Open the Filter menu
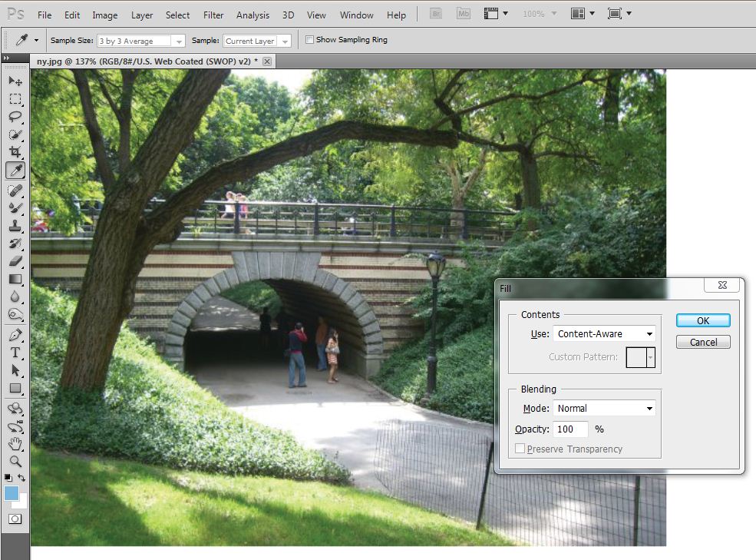 coord(213,15)
